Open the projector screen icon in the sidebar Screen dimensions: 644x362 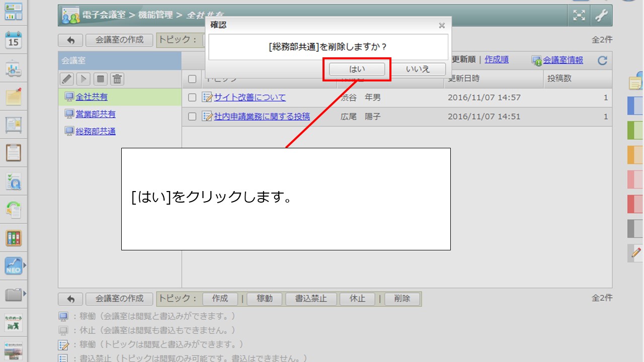tap(14, 69)
